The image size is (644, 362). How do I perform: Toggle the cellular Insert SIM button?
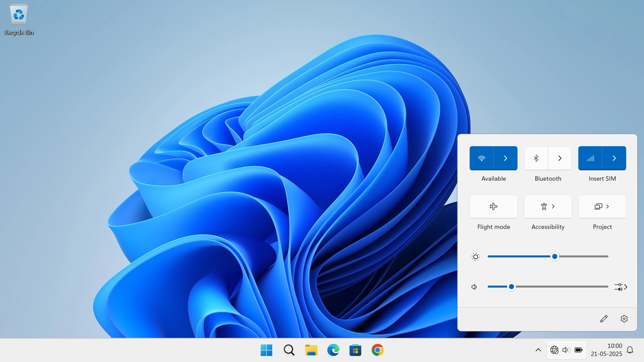[590, 158]
